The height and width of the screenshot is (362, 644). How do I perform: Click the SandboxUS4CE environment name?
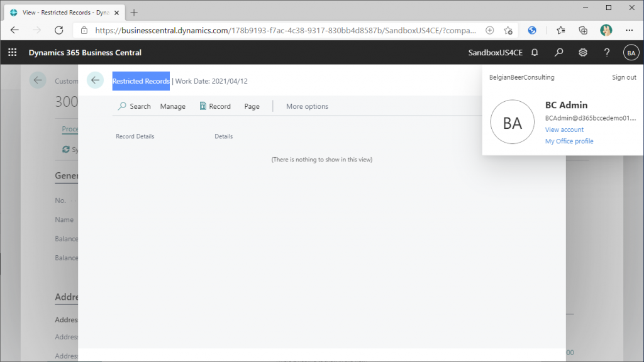pyautogui.click(x=496, y=53)
